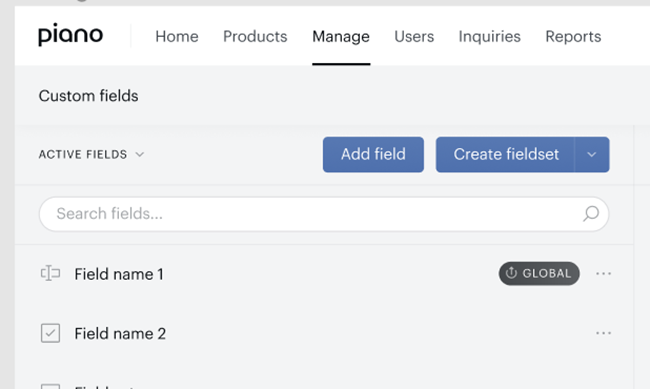Click the text field icon beside Field name 1

pyautogui.click(x=50, y=274)
